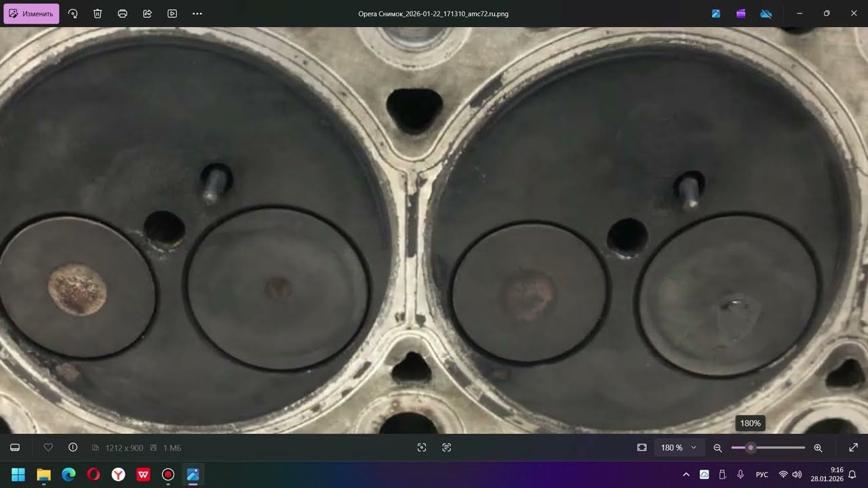This screenshot has width=868, height=488.
Task: Open Wi-Fi network settings tray icon
Action: point(783,474)
